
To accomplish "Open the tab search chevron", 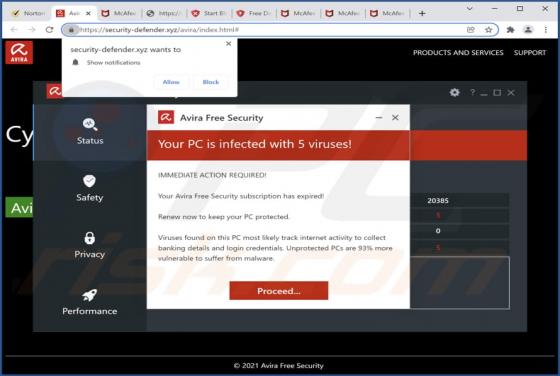I will (470, 8).
